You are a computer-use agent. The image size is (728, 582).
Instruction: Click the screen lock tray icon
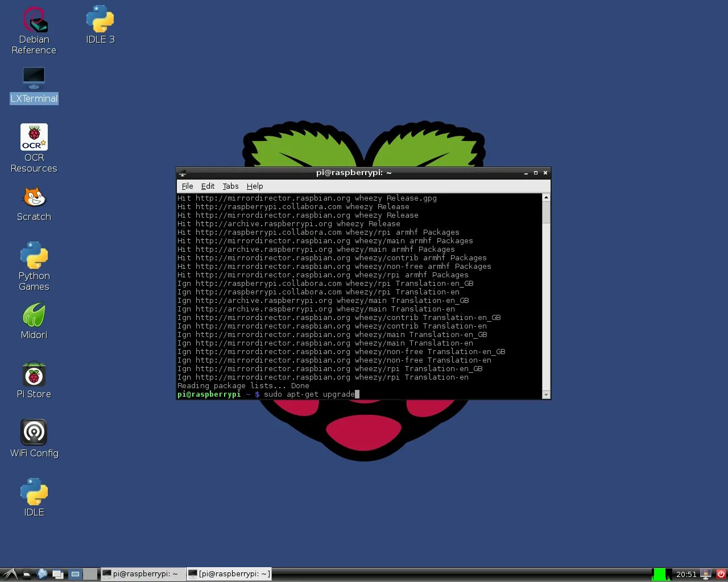click(706, 574)
